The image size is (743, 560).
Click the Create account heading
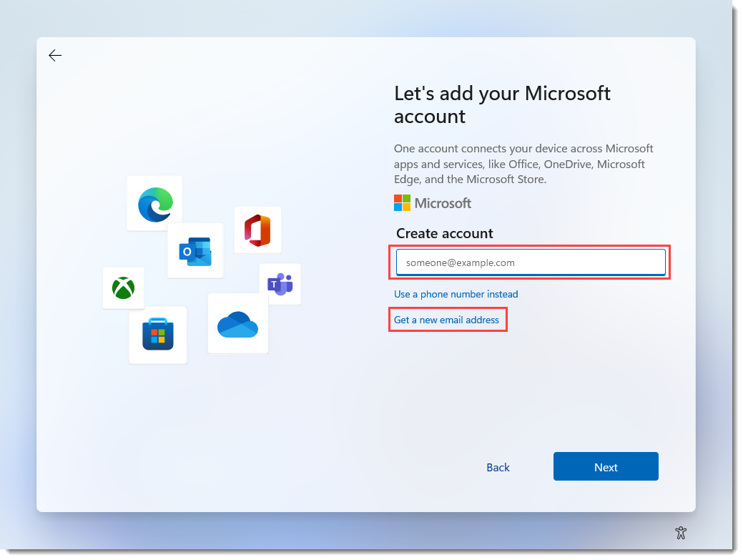[443, 233]
